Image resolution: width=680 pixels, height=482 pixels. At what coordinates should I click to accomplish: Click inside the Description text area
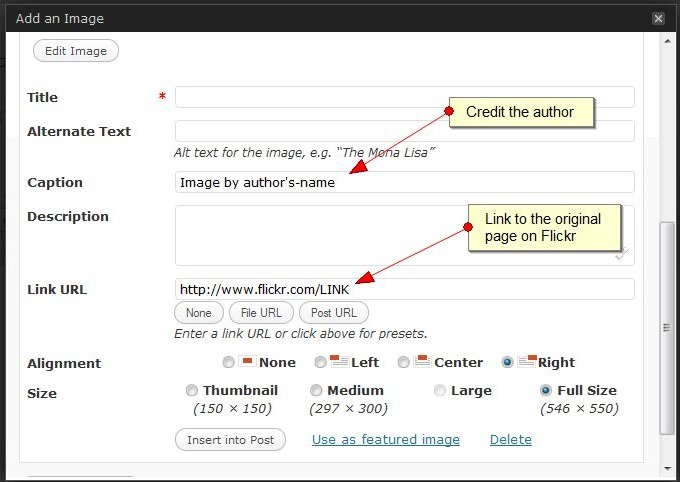pyautogui.click(x=405, y=235)
